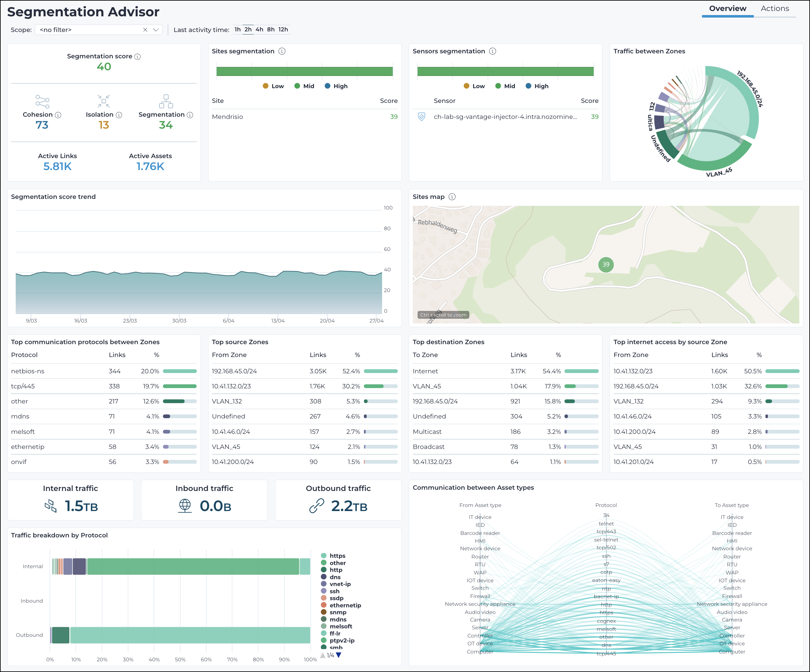Click the Cohesion nodes icon
Viewport: 810px width, 672px height.
pyautogui.click(x=42, y=101)
